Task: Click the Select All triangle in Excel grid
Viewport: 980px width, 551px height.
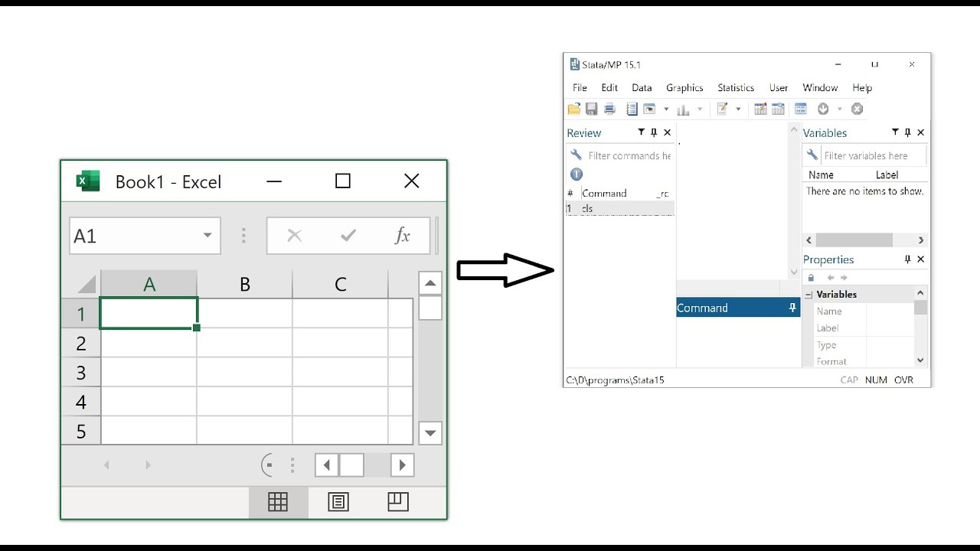Action: pyautogui.click(x=86, y=284)
